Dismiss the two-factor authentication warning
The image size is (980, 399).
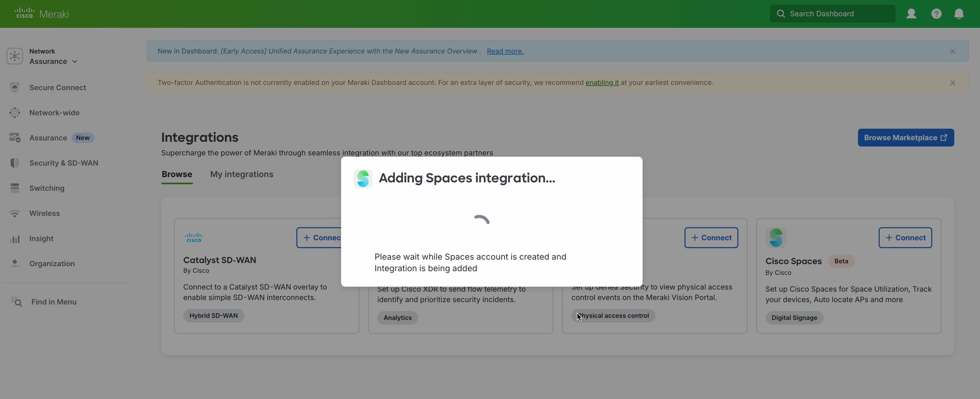tap(952, 83)
